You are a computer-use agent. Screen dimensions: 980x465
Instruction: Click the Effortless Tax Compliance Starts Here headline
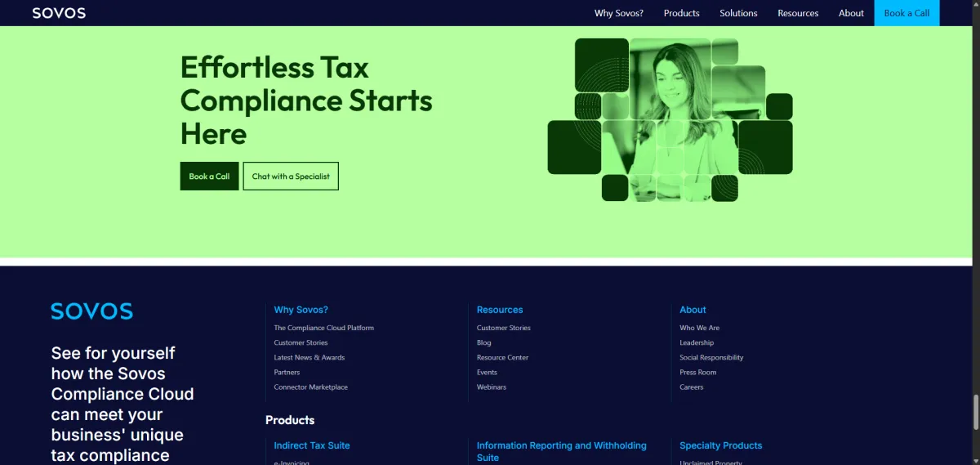coord(306,100)
